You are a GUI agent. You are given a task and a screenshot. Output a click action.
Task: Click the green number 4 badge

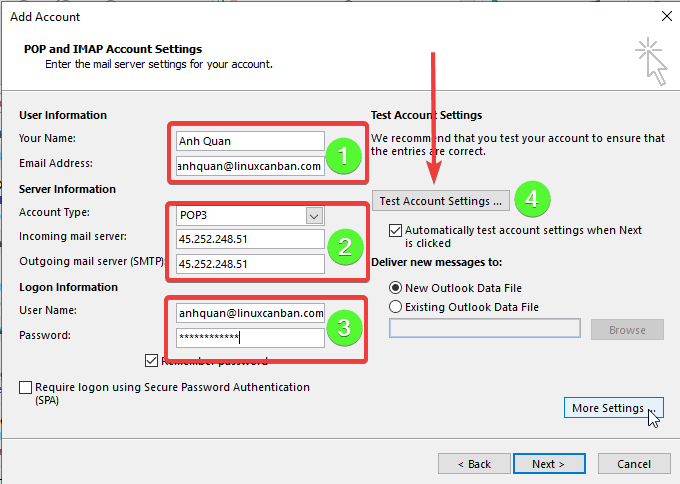(532, 200)
